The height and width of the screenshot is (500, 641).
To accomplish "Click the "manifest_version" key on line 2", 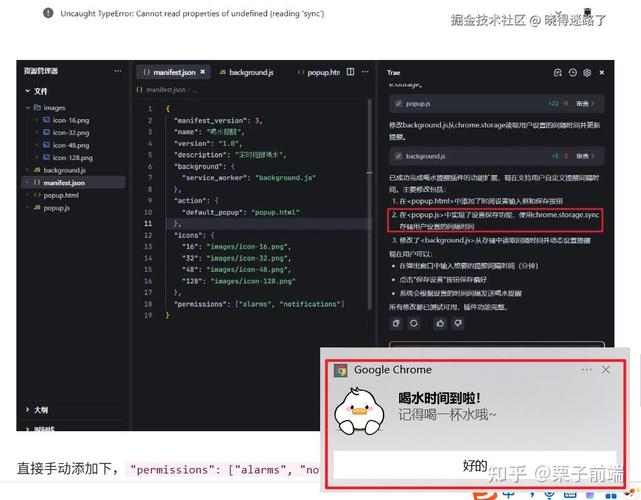I will tap(209, 121).
